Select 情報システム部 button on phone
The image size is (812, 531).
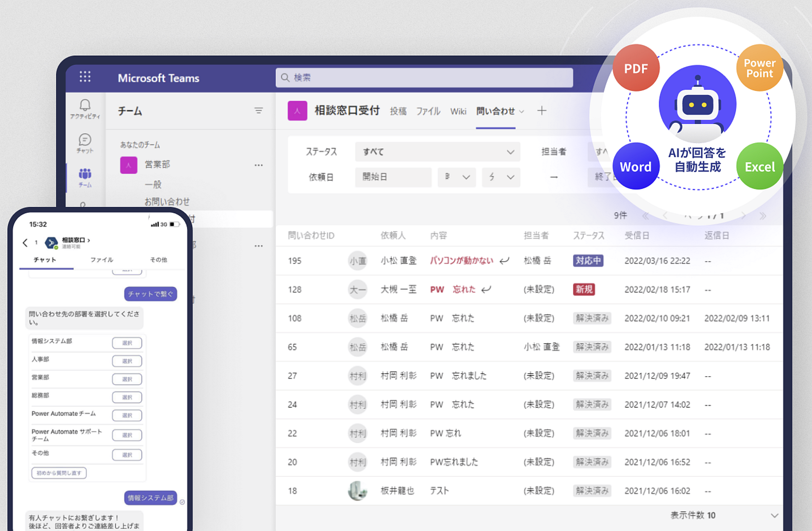coord(127,343)
